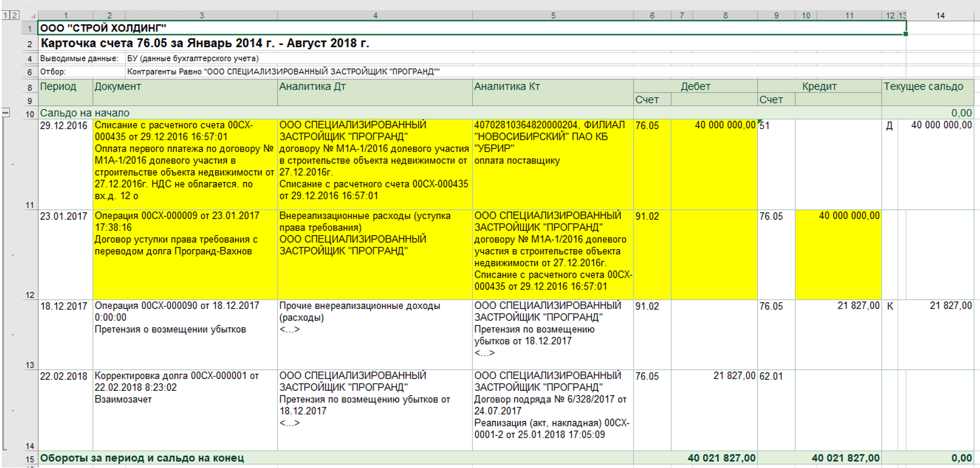Select row header 11
Screen dimensions: 980x468
29,165
